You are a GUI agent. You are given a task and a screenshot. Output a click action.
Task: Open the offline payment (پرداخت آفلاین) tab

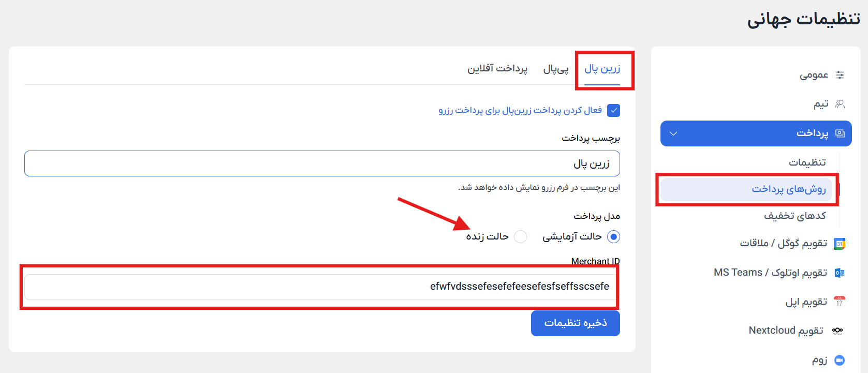point(497,69)
